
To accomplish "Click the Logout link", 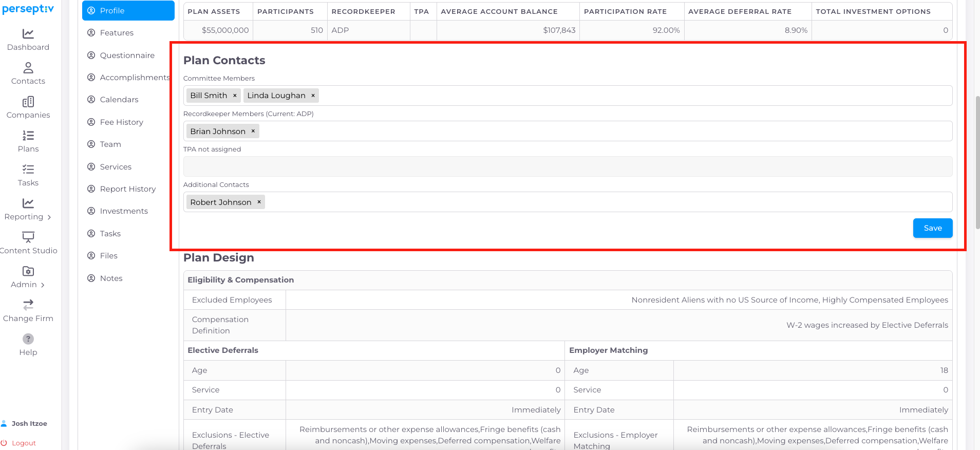I will [x=24, y=443].
